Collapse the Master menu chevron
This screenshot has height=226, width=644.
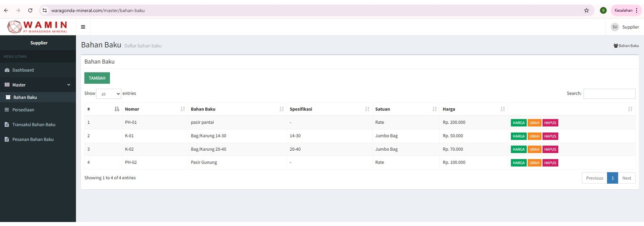(x=69, y=85)
